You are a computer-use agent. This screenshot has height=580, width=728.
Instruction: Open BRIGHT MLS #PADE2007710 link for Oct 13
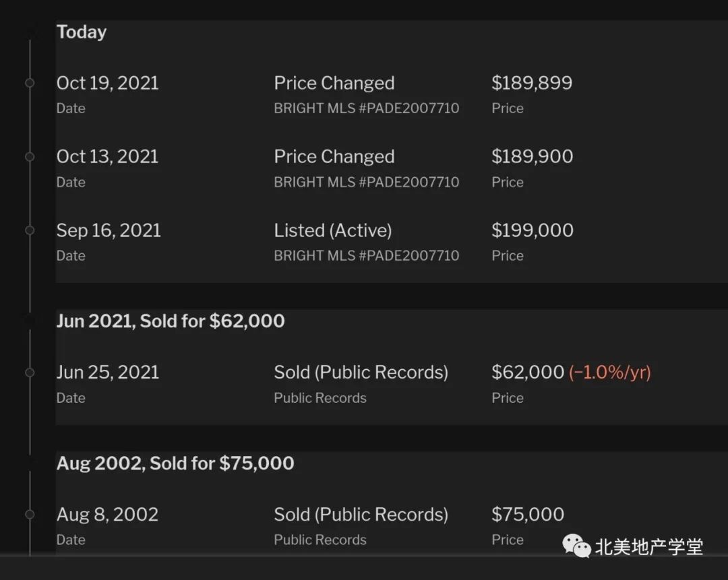(366, 182)
